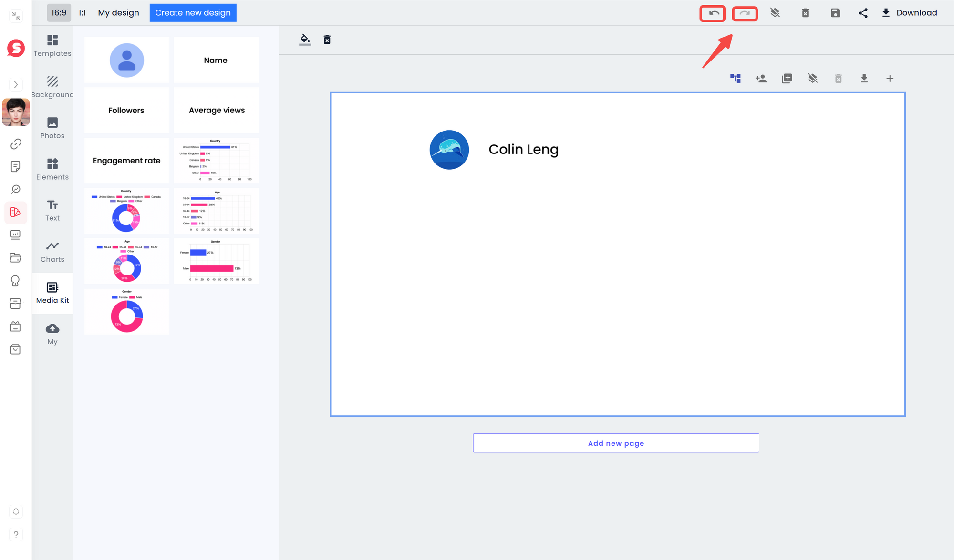This screenshot has height=560, width=954.
Task: Click the delete trash icon in top toolbar
Action: tap(805, 13)
